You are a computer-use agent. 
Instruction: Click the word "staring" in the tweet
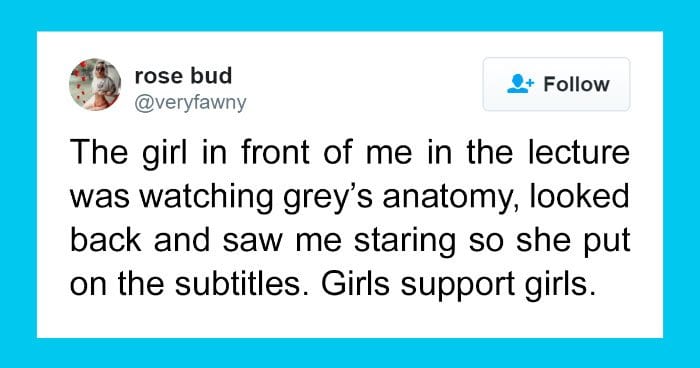[x=405, y=241]
